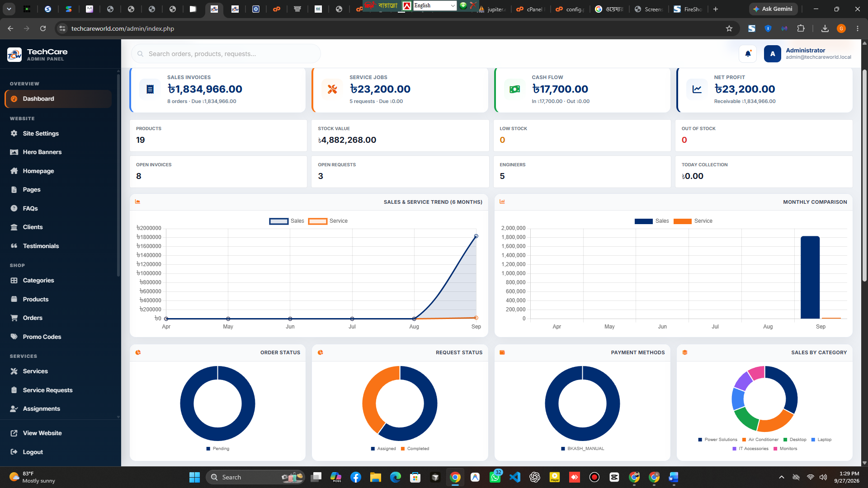Click the page vertical scrollbar
The height and width of the screenshot is (488, 868).
[x=864, y=176]
